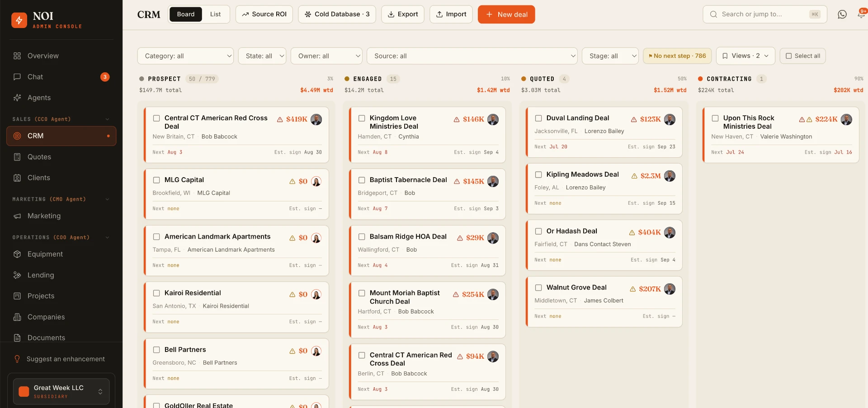Switch to List view
This screenshot has width=868, height=408.
click(215, 14)
